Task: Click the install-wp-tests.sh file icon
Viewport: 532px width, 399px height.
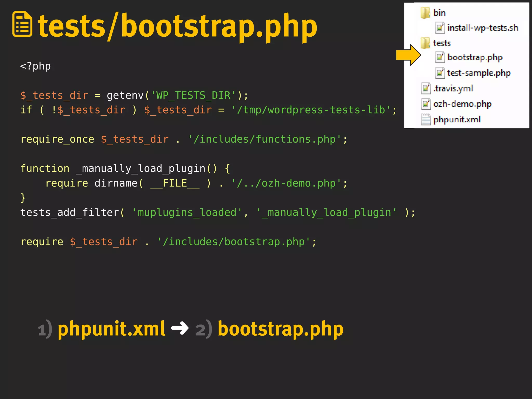Action: click(x=440, y=28)
